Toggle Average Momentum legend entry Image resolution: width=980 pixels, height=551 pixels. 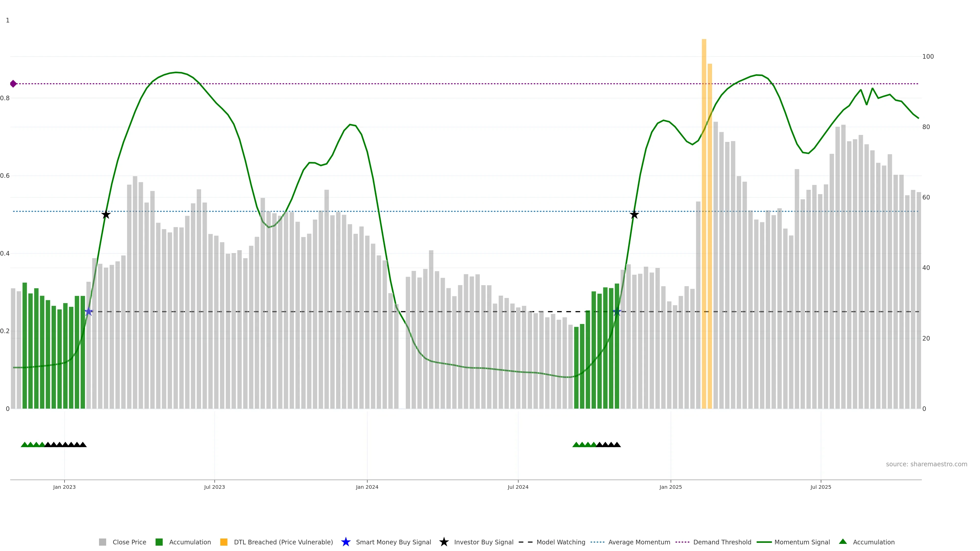(x=639, y=542)
